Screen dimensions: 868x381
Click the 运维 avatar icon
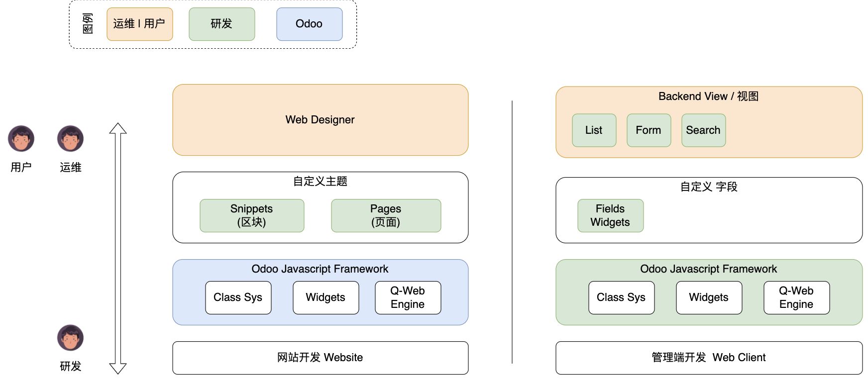pyautogui.click(x=70, y=139)
